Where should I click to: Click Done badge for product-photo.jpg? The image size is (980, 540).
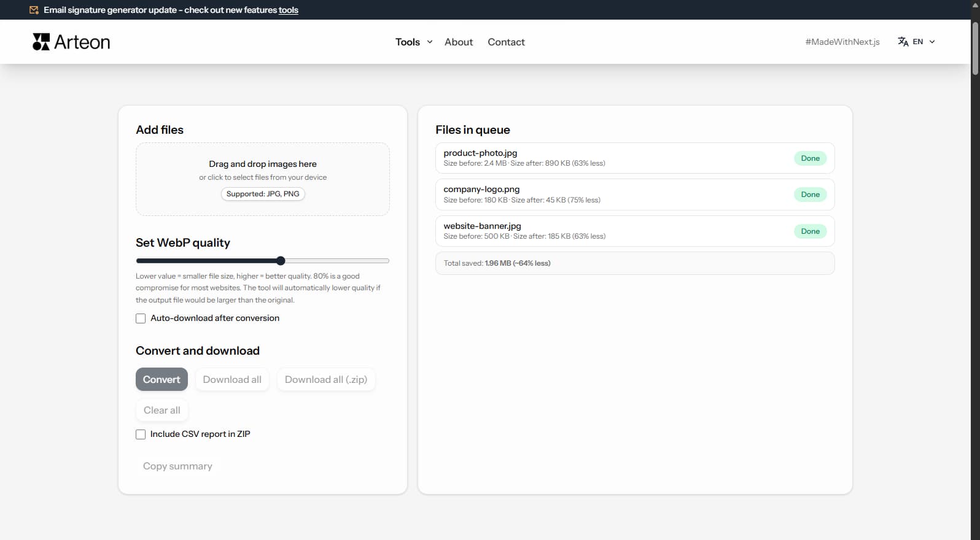click(x=810, y=158)
